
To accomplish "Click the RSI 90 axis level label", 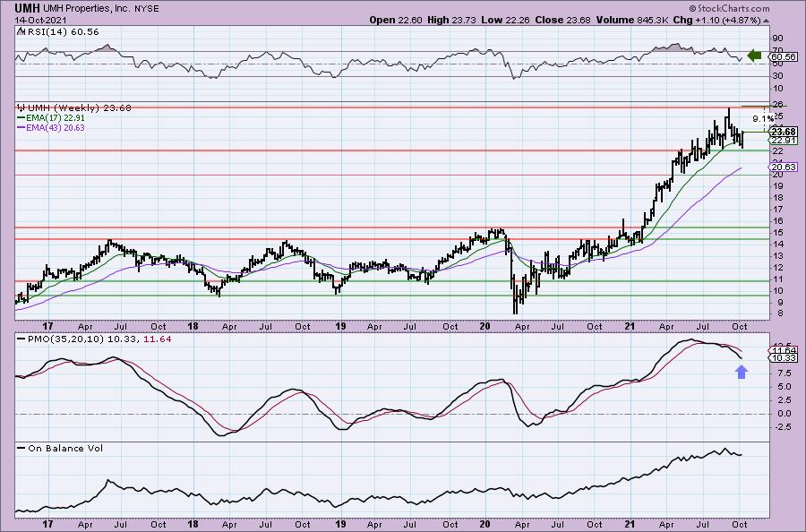I will pos(777,39).
